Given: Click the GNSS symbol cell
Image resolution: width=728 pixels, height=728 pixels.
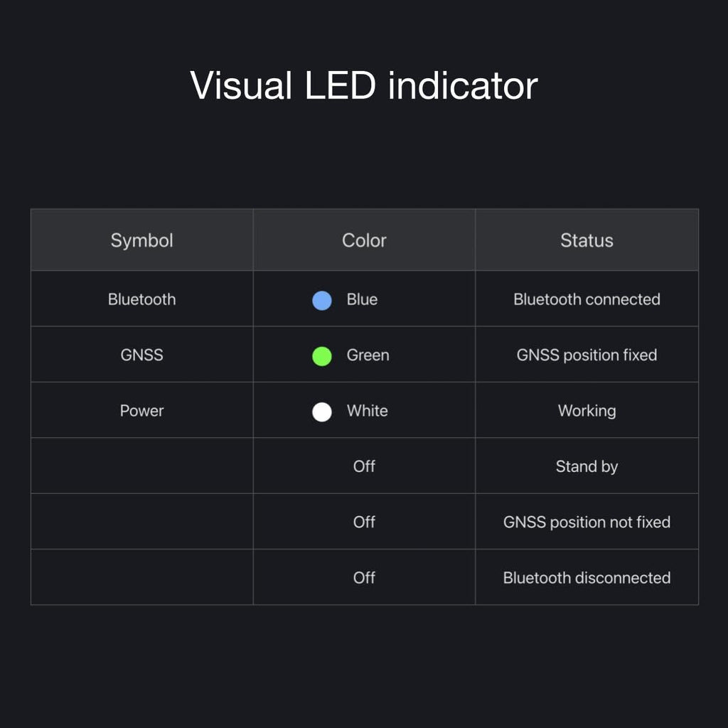Looking at the screenshot, I should click(141, 355).
